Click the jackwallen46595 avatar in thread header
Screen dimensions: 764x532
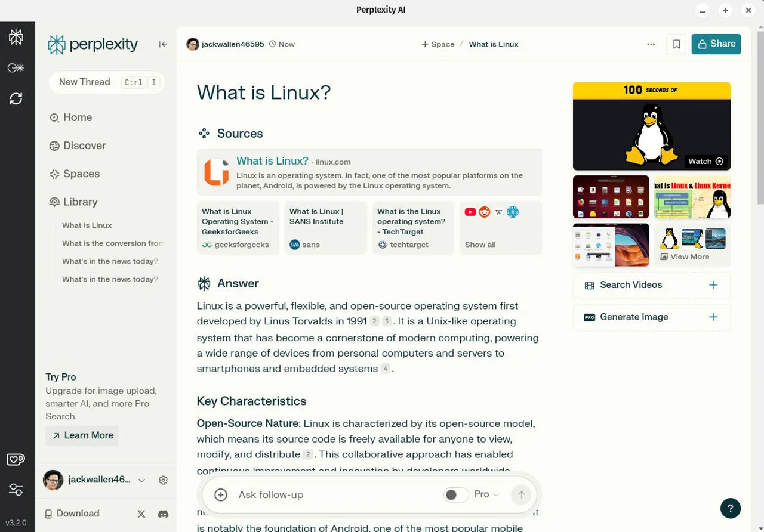[x=193, y=44]
